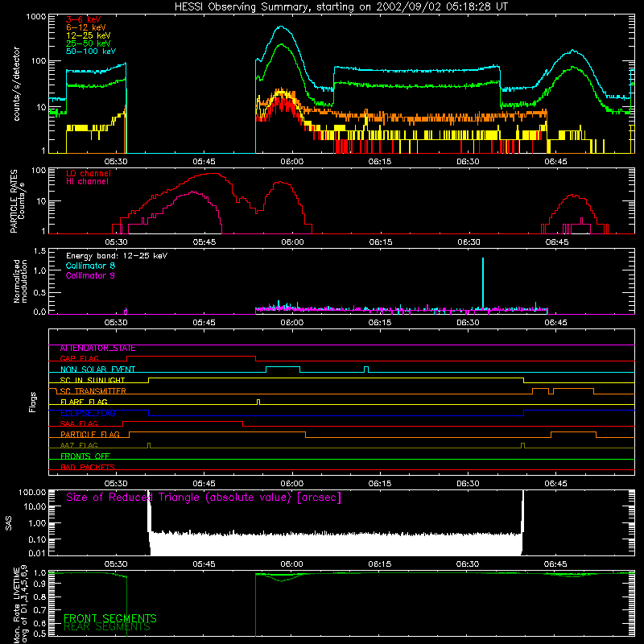Click the ATTENUATOR_STATE flag label

pos(97,349)
